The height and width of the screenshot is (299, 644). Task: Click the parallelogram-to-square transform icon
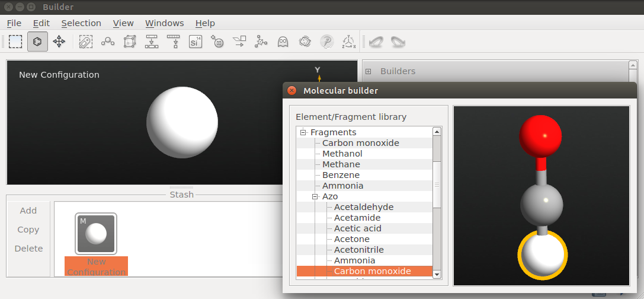coord(239,42)
